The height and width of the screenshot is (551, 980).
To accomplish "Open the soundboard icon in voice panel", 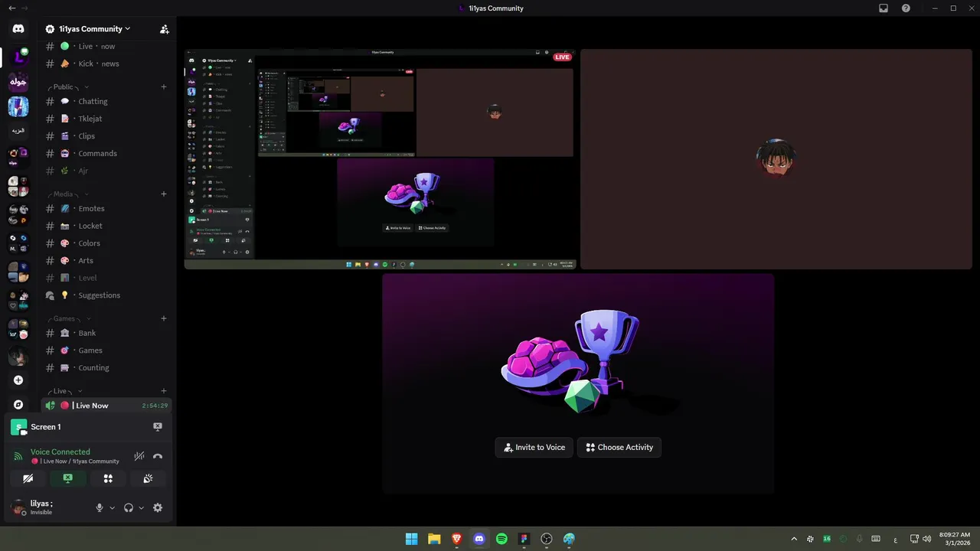I will [148, 478].
